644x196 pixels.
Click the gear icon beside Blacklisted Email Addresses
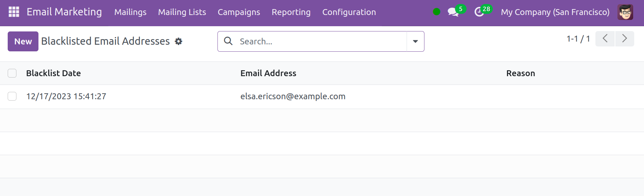click(179, 42)
